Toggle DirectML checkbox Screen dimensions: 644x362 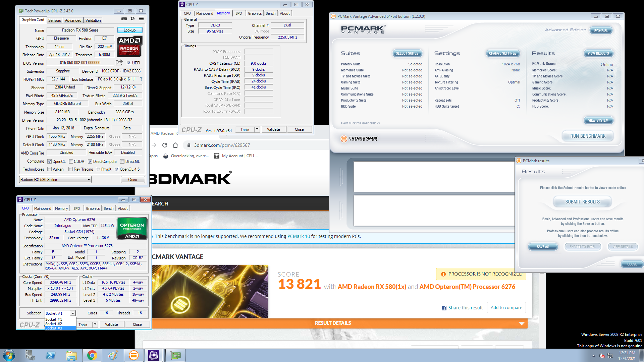click(x=122, y=162)
